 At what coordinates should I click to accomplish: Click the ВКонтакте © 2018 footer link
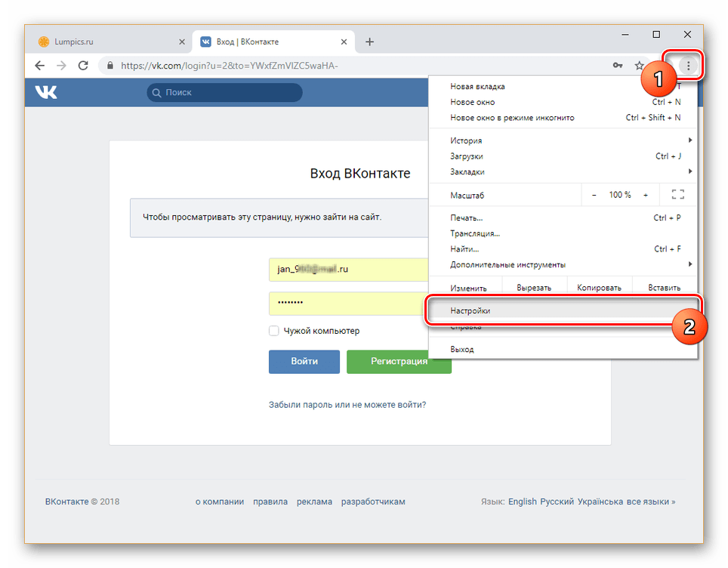(x=82, y=502)
